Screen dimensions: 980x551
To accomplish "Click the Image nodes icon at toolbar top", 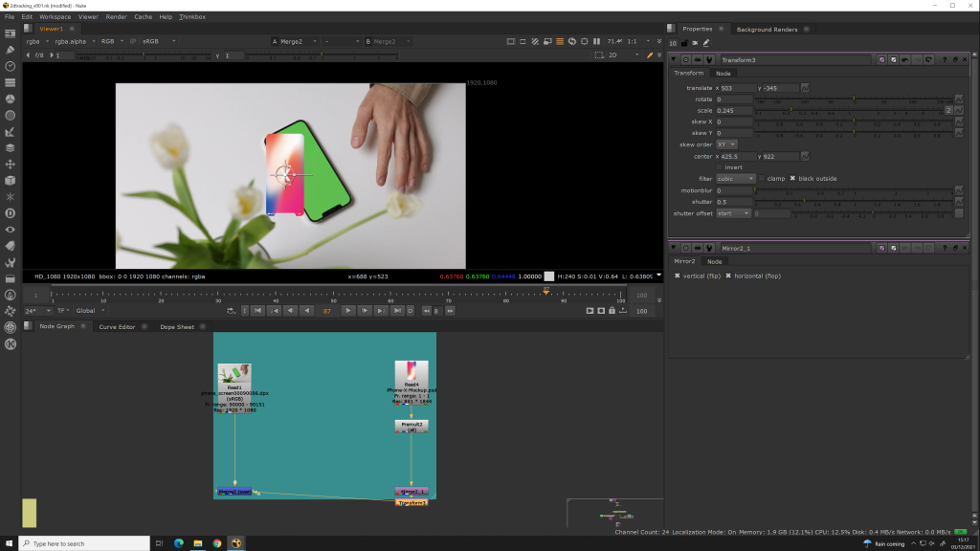I will pyautogui.click(x=10, y=33).
